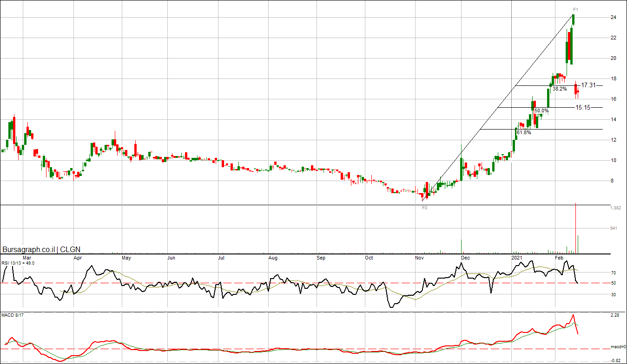This screenshot has height=364, width=627.
Task: Click the tallest red volume bar
Action: (x=576, y=227)
